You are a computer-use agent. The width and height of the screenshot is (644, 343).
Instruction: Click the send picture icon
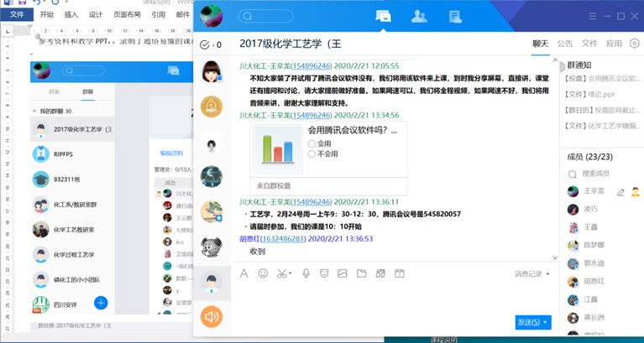tap(342, 273)
